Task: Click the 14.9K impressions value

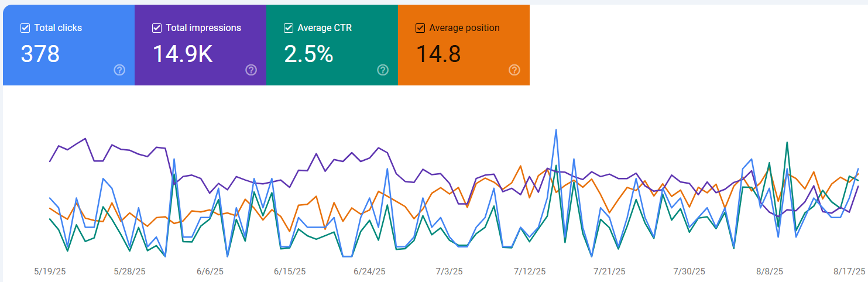Action: click(182, 54)
